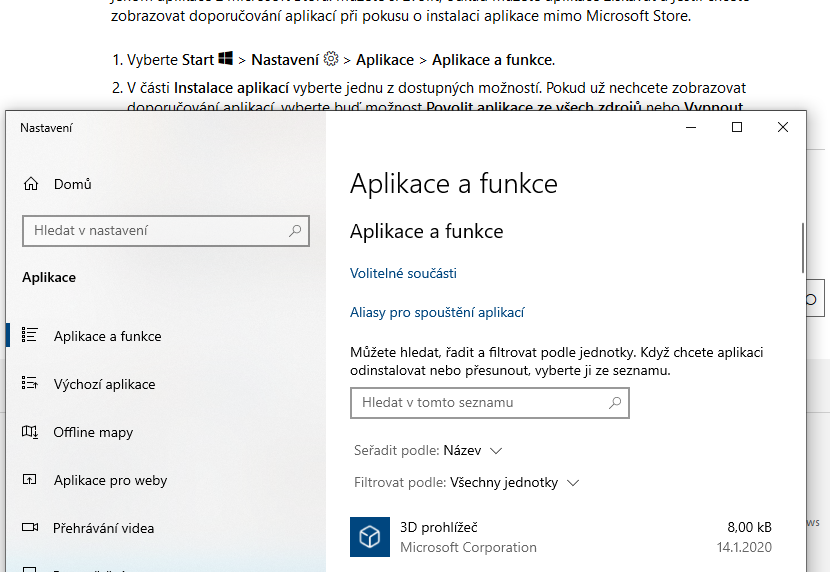Click the Výchozí aplikace sidebar icon
The image size is (830, 572).
click(x=31, y=384)
